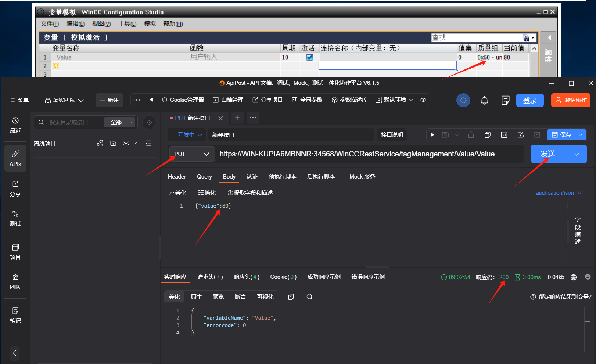Viewport: 596px width, 364px height.
Task: Collapse the left sidebar with the chevron
Action: pyautogui.click(x=14, y=353)
